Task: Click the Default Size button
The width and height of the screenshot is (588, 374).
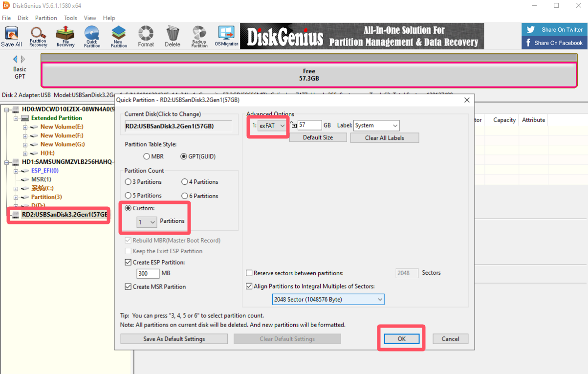Action: (318, 138)
